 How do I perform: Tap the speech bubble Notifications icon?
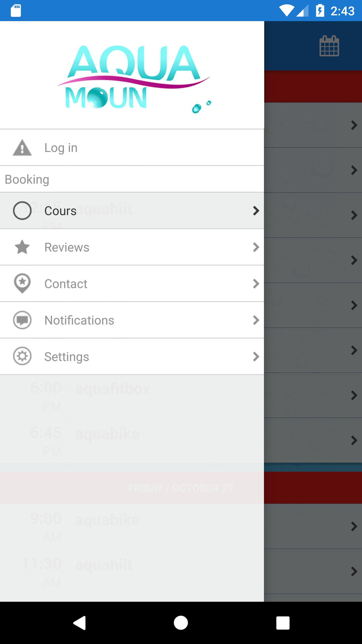[x=22, y=320]
